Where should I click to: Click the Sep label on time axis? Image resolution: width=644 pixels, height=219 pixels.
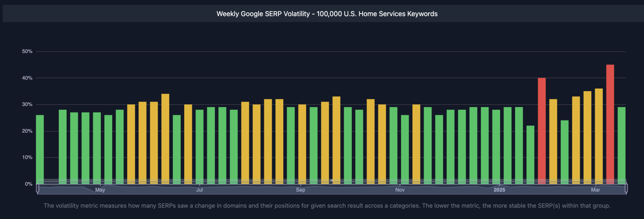point(300,190)
